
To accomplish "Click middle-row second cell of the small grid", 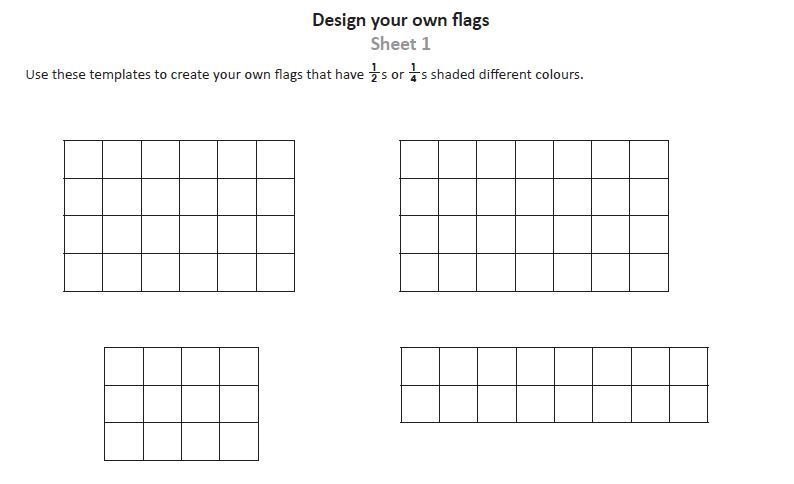I will (163, 404).
